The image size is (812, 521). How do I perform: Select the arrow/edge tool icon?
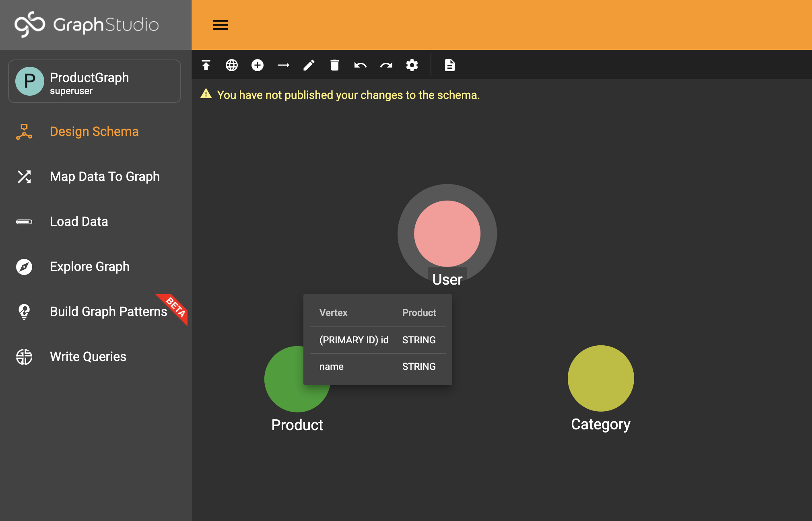(284, 65)
